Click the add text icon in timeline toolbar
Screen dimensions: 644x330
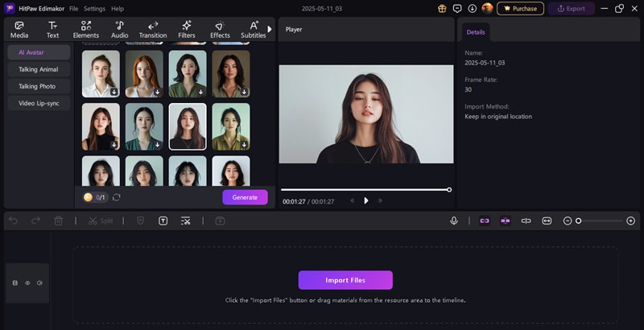click(163, 221)
